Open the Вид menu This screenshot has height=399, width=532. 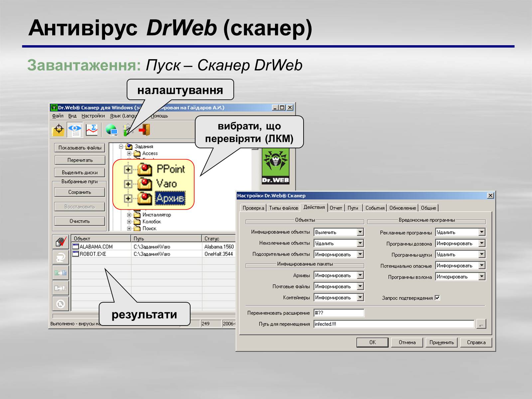72,116
